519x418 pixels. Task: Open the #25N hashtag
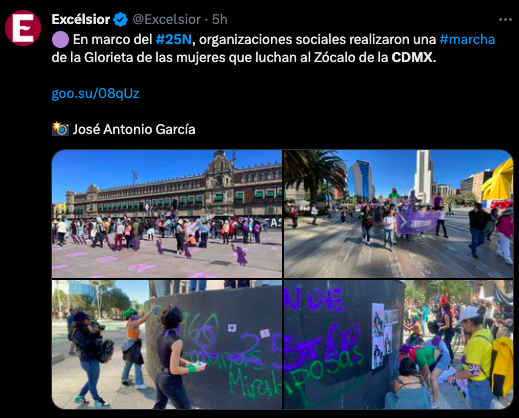174,39
